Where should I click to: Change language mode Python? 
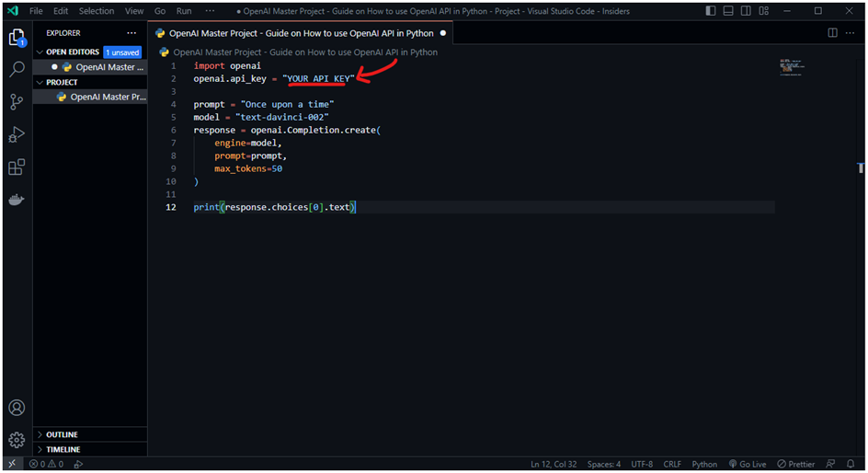point(704,464)
